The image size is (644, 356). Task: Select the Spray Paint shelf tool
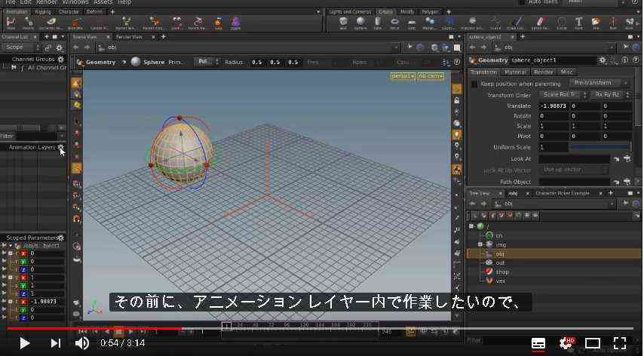[540, 23]
